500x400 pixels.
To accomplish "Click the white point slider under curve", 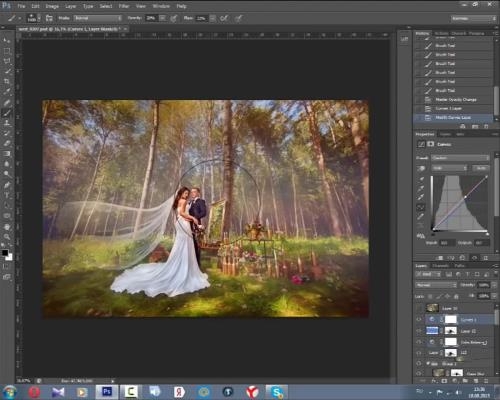I will (487, 234).
